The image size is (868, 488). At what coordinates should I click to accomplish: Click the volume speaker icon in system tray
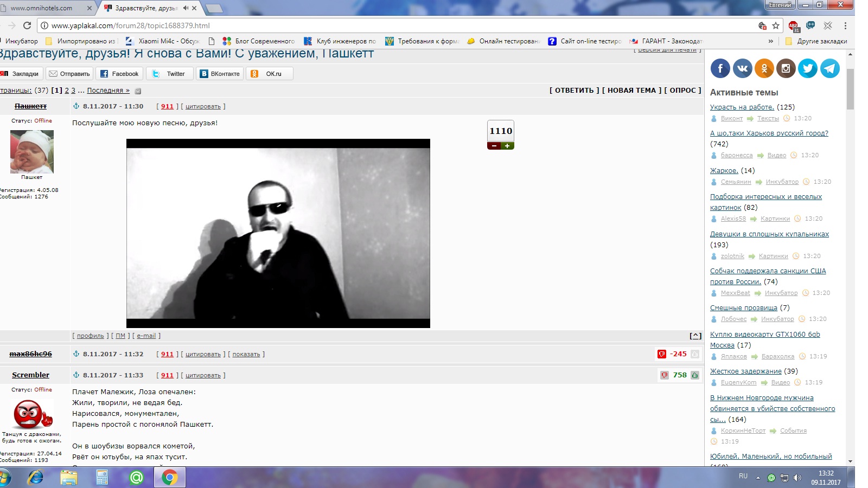coord(797,478)
